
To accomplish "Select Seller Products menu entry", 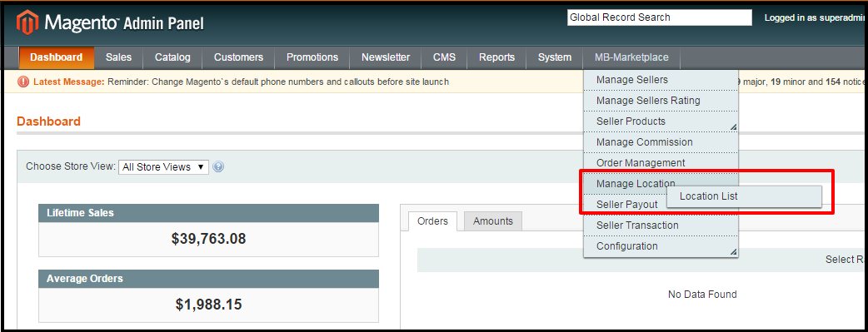I will click(x=661, y=121).
